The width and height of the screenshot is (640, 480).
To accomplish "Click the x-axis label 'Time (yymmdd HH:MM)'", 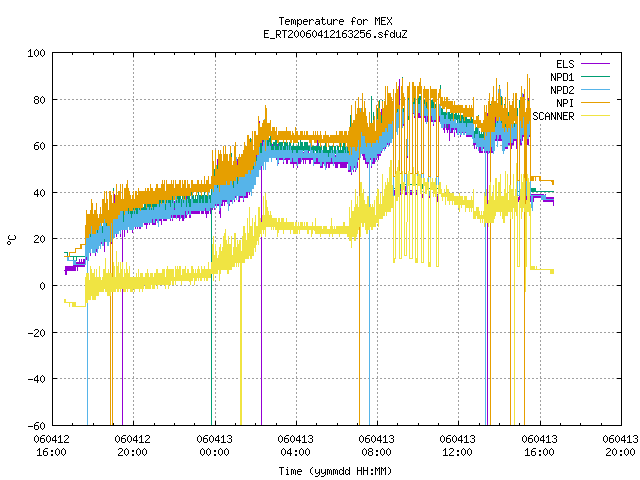I will (x=335, y=471).
